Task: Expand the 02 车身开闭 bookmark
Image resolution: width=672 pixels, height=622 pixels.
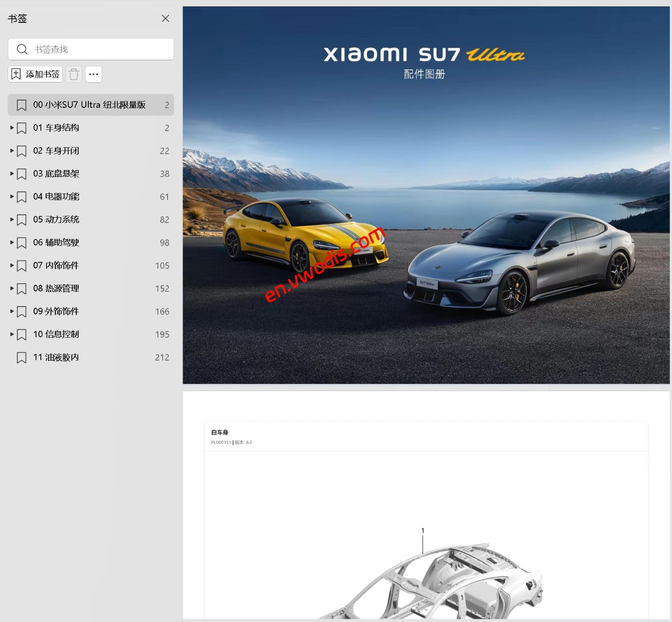Action: 11,151
